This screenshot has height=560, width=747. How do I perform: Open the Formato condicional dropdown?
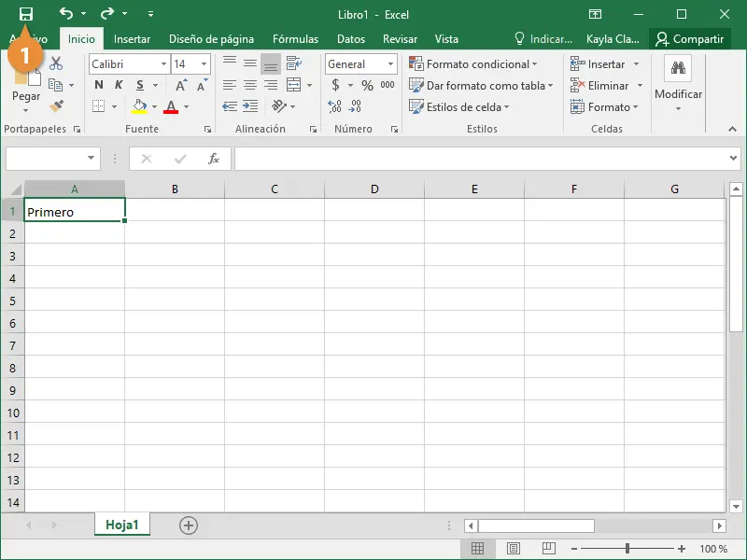pos(473,64)
